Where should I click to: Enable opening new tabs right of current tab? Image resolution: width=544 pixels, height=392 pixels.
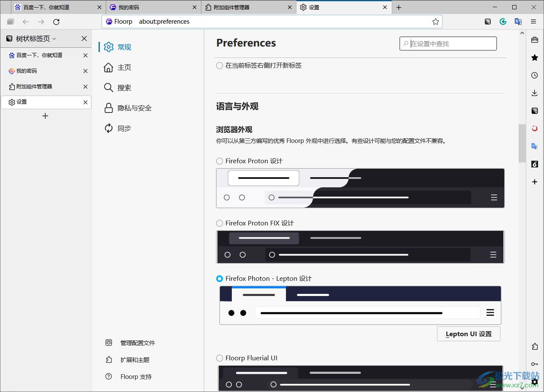pos(220,66)
